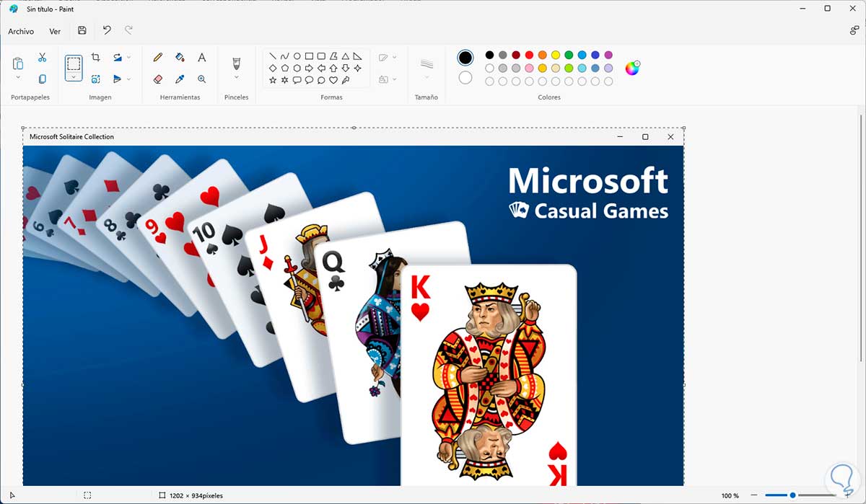Click the zoom out minus button
The height and width of the screenshot is (504, 866).
coord(753,495)
